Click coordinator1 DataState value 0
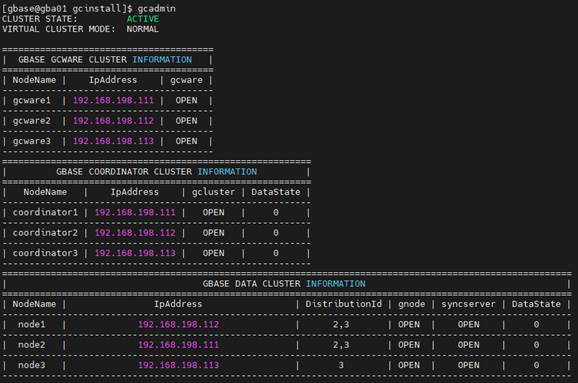The height and width of the screenshot is (383, 578). [x=276, y=212]
